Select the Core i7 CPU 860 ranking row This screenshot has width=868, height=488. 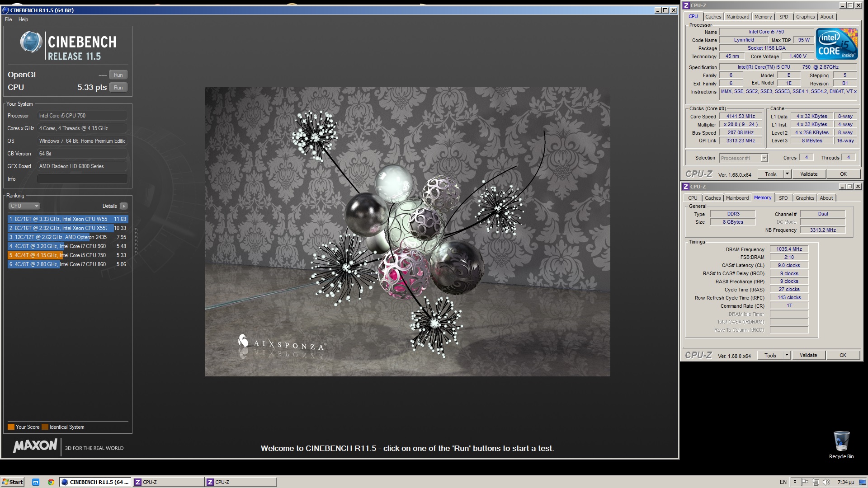pos(68,264)
